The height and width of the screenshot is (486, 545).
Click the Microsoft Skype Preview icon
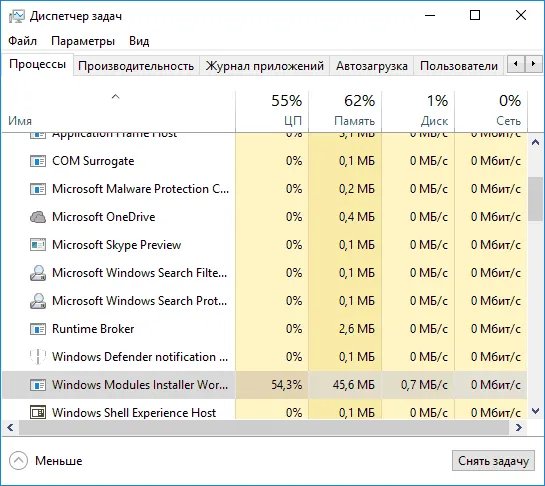[38, 245]
